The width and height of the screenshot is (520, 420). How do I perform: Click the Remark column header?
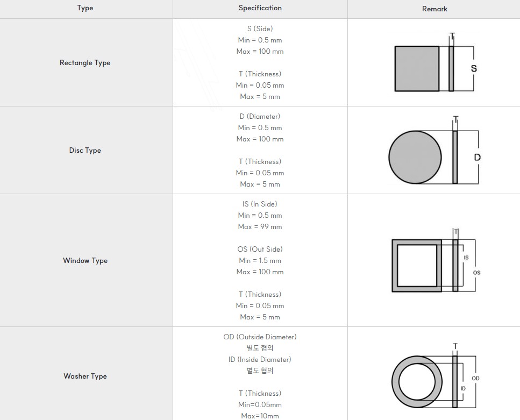(434, 9)
